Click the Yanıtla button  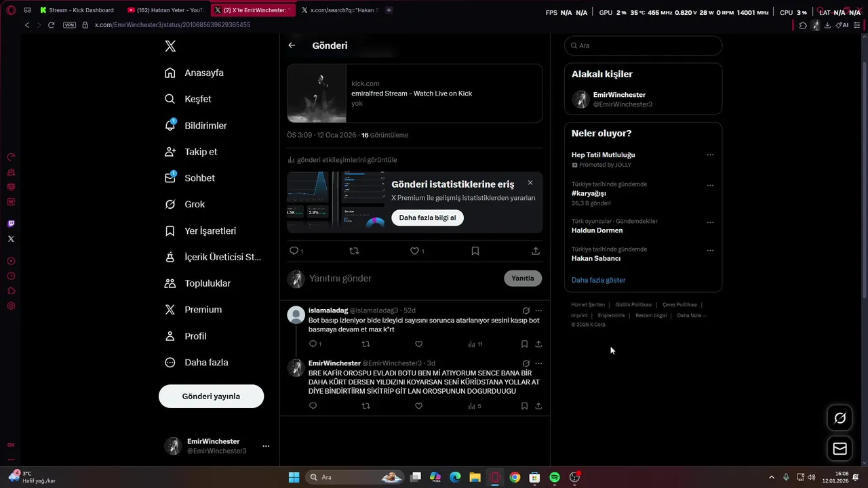523,278
